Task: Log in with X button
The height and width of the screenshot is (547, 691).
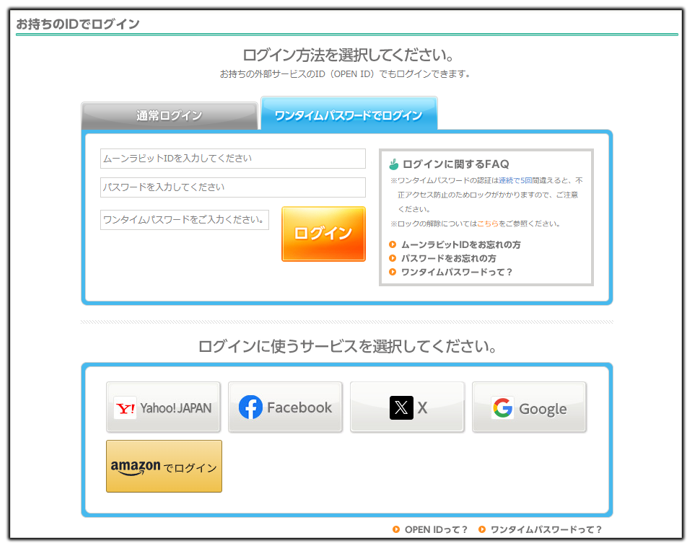Action: [407, 407]
